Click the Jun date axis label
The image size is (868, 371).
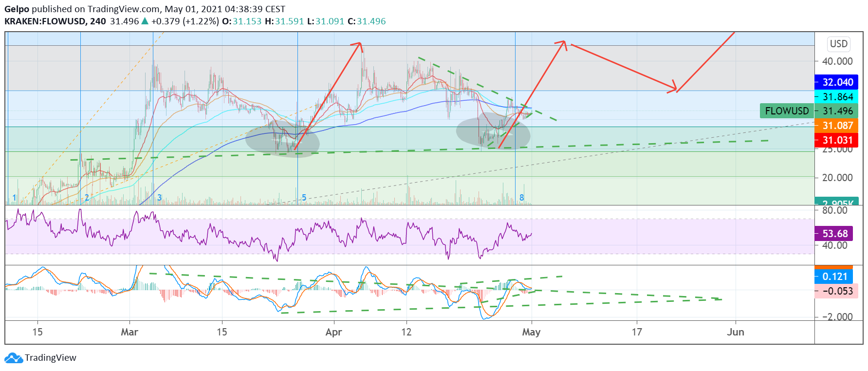click(735, 332)
